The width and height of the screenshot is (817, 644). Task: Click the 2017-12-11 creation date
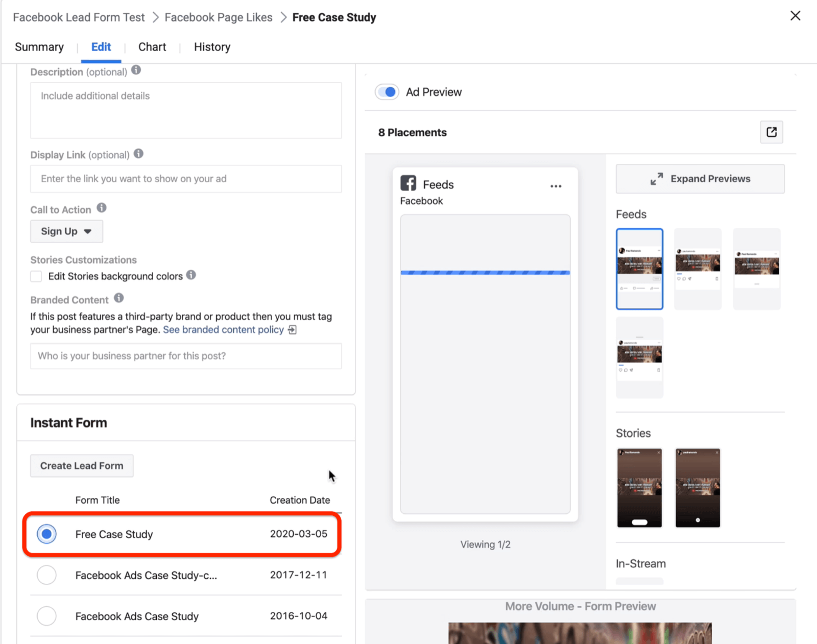click(299, 575)
